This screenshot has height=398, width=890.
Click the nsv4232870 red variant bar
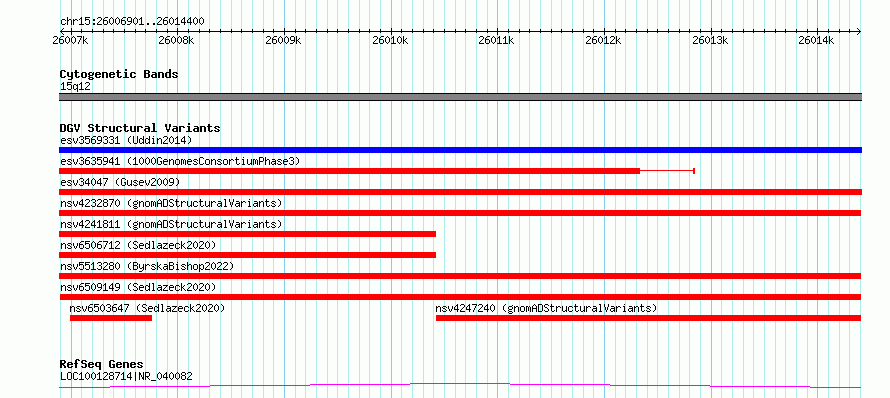[x=460, y=213]
